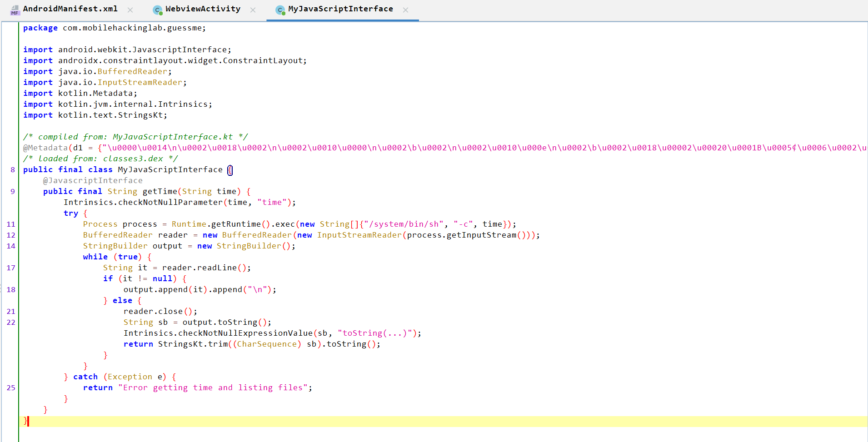Click the JavascriptInterface annotation
The height and width of the screenshot is (442, 868).
[x=93, y=180]
